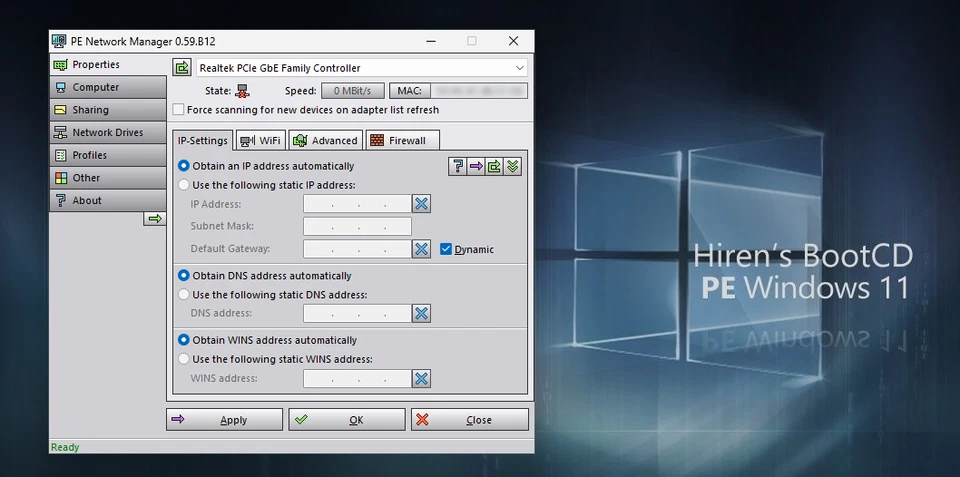
Task: Clear the WINS address with X icon
Action: (421, 378)
